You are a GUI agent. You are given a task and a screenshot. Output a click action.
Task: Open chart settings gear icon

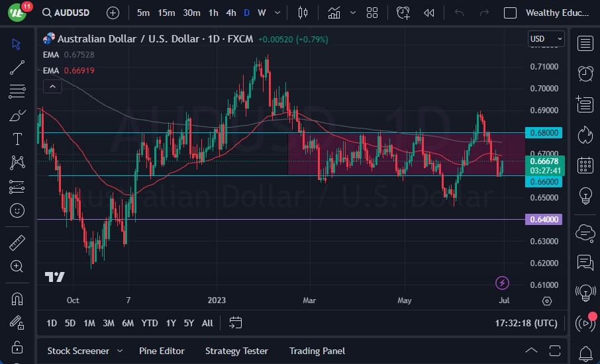pyautogui.click(x=546, y=300)
